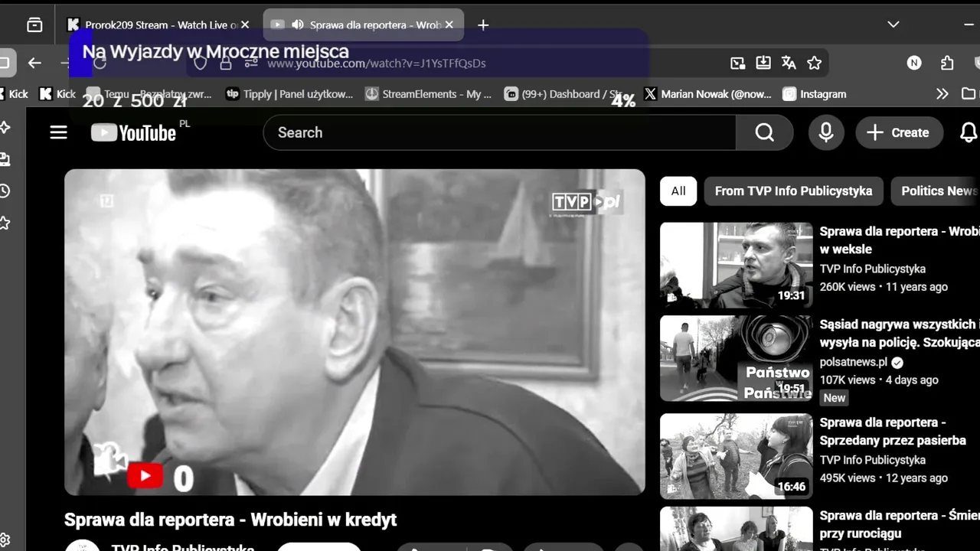980x551 pixels.
Task: Go to the YouTube home logo
Action: [x=134, y=132]
